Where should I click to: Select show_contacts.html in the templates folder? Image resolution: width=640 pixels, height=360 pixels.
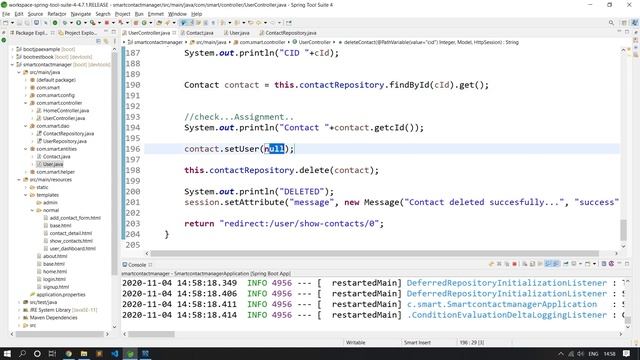pos(71,241)
